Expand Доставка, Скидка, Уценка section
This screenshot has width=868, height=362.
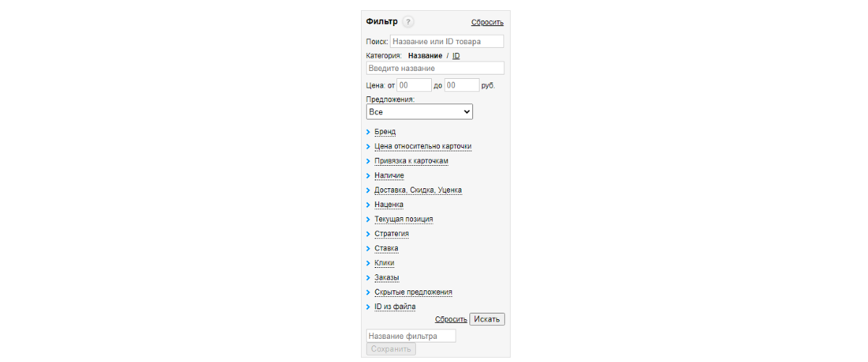(417, 190)
